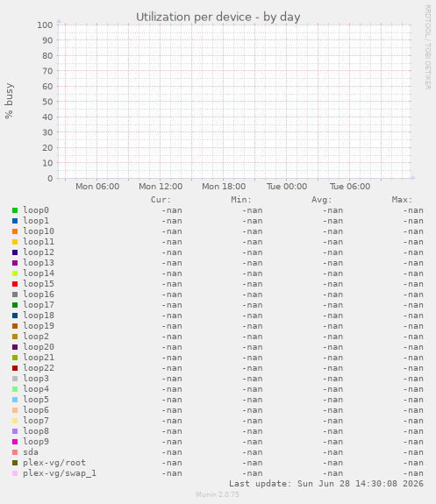This screenshot has height=504, width=436.
Task: Select the loop17 legend label
Action: (39, 305)
